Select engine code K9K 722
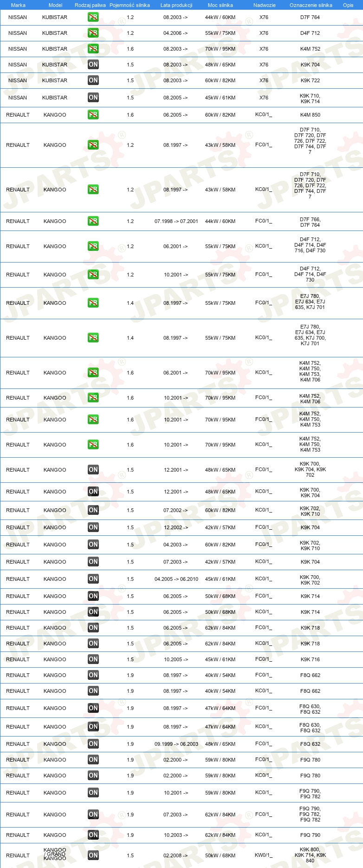Image resolution: width=363 pixels, height=868 pixels. tap(310, 80)
